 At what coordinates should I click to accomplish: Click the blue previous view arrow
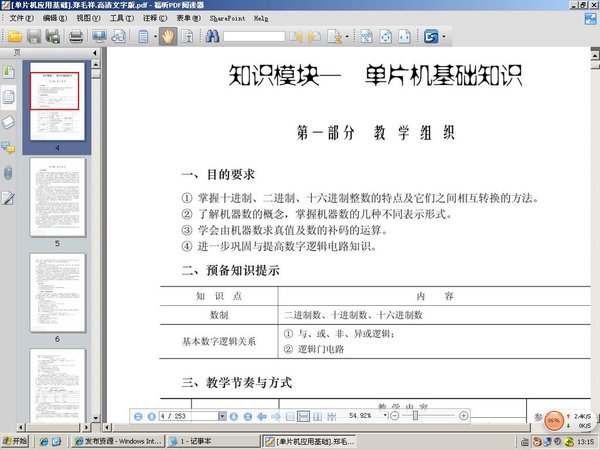[x=262, y=416]
